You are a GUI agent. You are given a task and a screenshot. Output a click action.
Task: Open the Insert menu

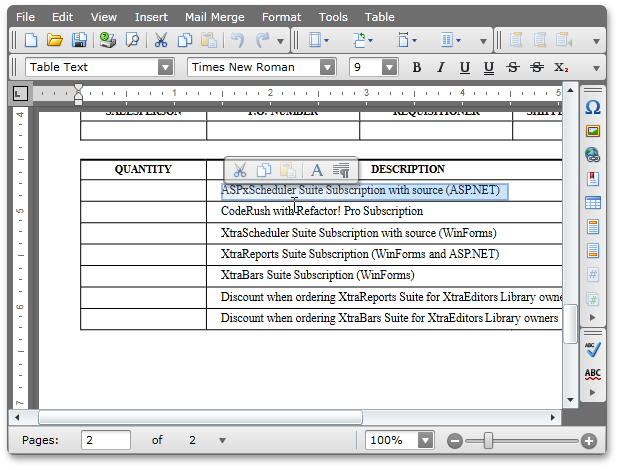(151, 17)
